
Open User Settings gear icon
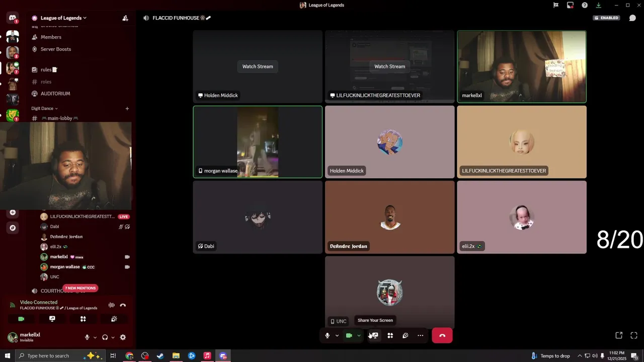pos(123,337)
